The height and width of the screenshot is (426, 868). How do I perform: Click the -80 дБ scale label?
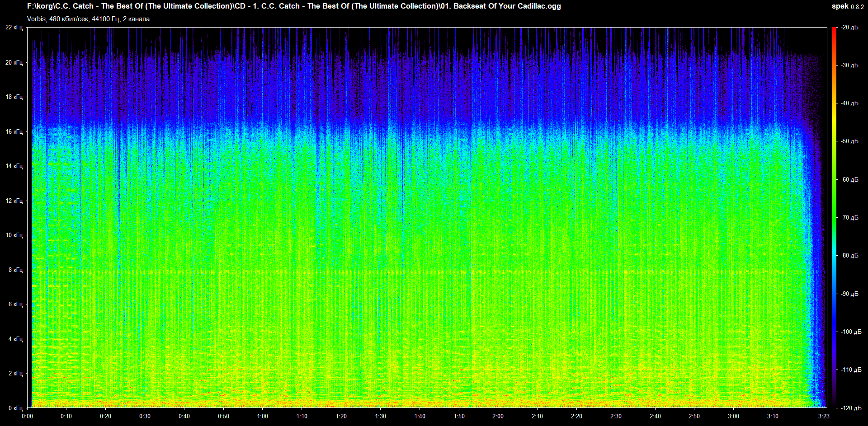tap(849, 255)
